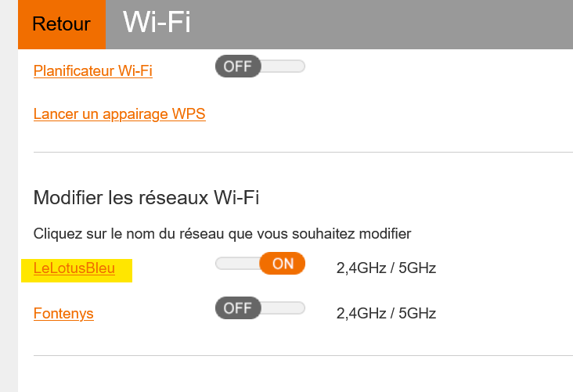
Task: Click the yellow highlight right of LeLotusBleu
Action: click(124, 271)
